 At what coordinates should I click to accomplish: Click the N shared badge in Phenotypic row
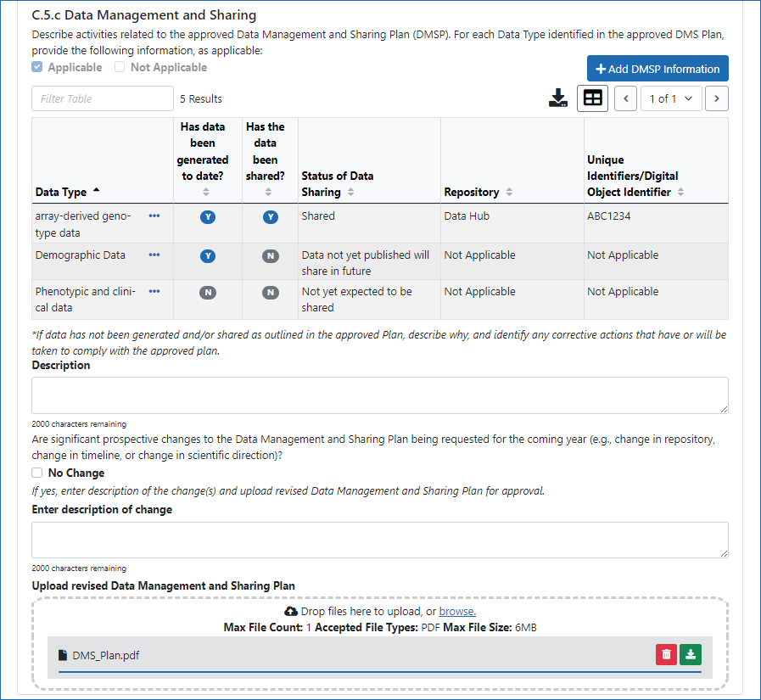(271, 292)
